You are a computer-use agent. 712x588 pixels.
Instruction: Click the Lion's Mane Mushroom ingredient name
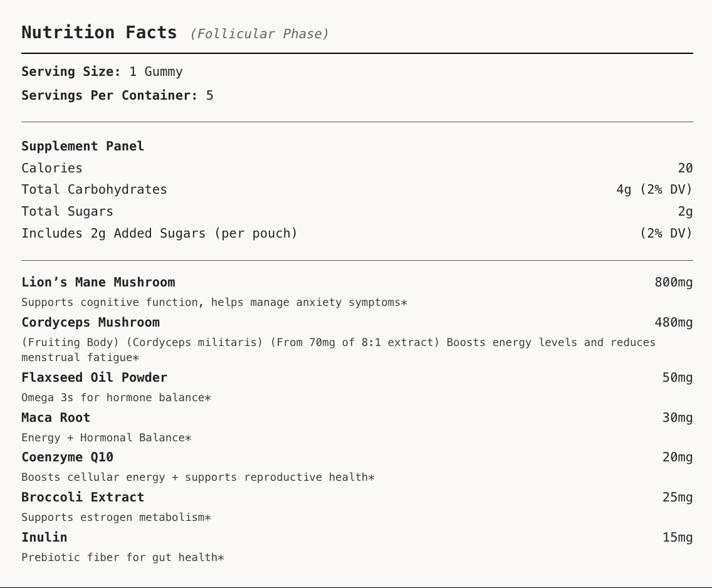pos(98,282)
